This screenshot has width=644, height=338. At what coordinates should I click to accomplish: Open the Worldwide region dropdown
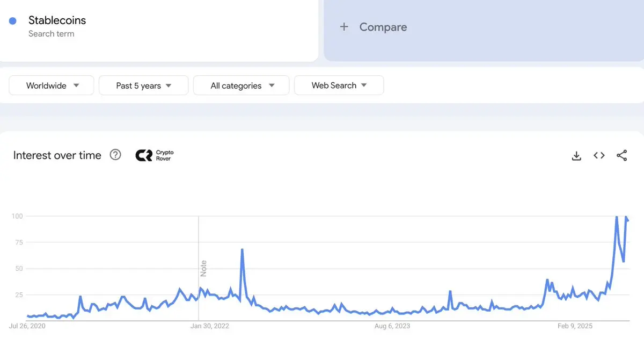pos(52,85)
